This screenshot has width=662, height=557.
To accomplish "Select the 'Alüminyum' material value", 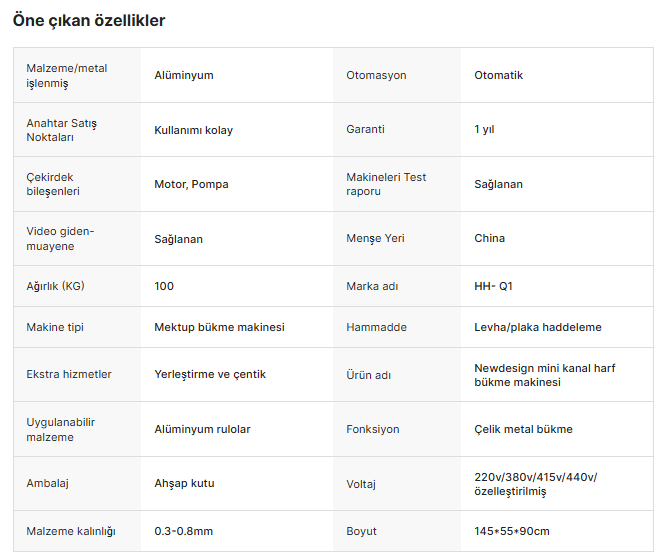I will coord(184,75).
